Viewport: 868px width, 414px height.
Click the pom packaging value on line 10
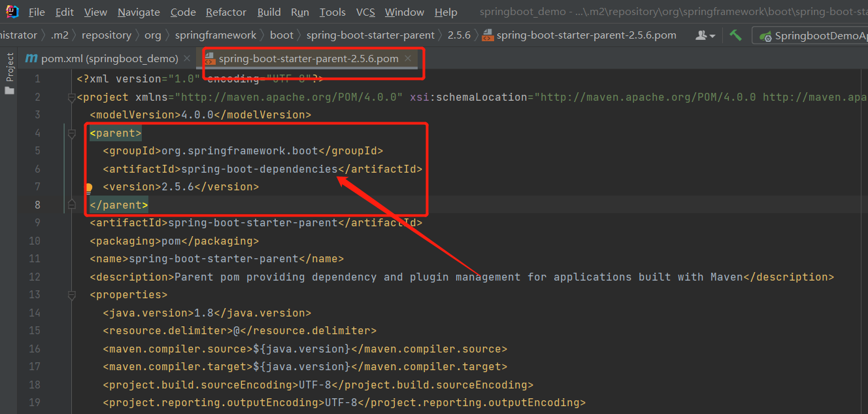pyautogui.click(x=171, y=241)
